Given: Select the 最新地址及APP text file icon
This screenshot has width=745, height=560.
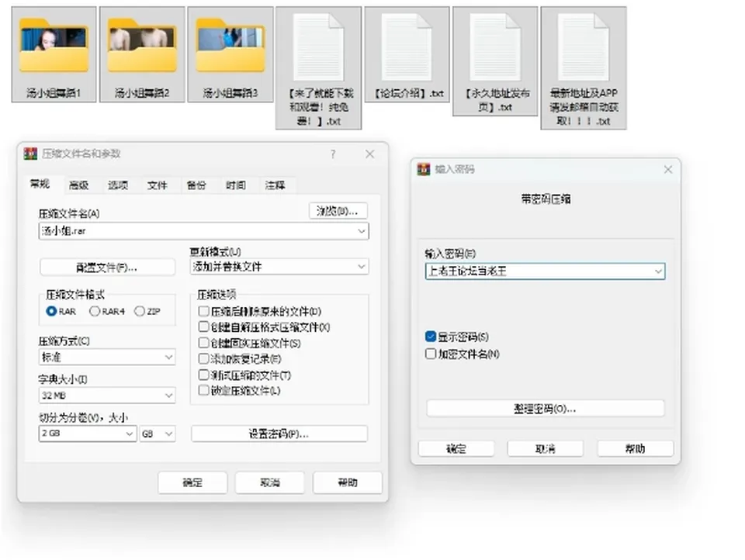Looking at the screenshot, I should click(584, 47).
